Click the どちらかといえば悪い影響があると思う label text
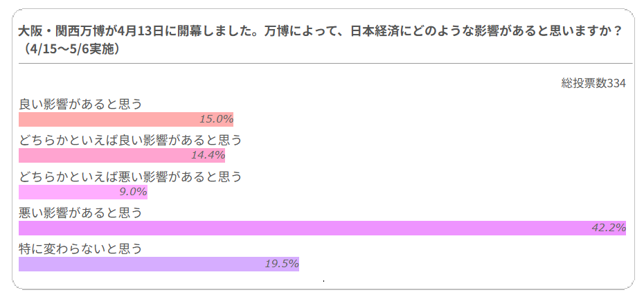Image resolution: width=644 pixels, height=297 pixels. coord(130,177)
